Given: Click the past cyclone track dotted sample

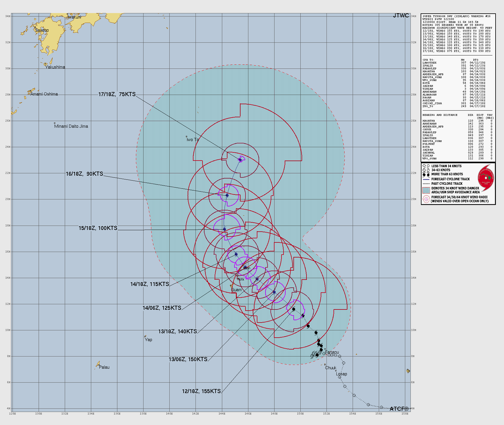Looking at the screenshot, I should click(x=426, y=184).
